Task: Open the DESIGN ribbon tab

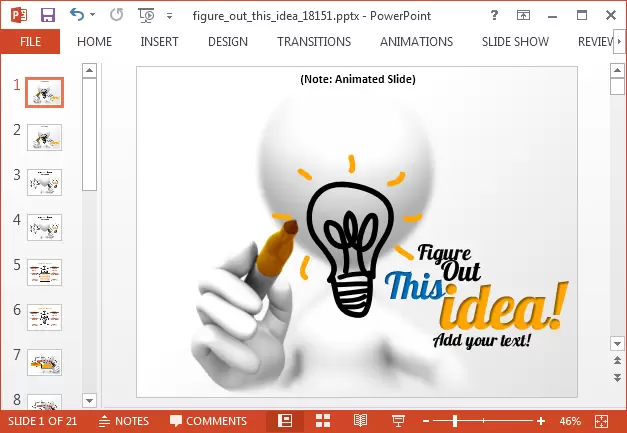Action: [228, 42]
